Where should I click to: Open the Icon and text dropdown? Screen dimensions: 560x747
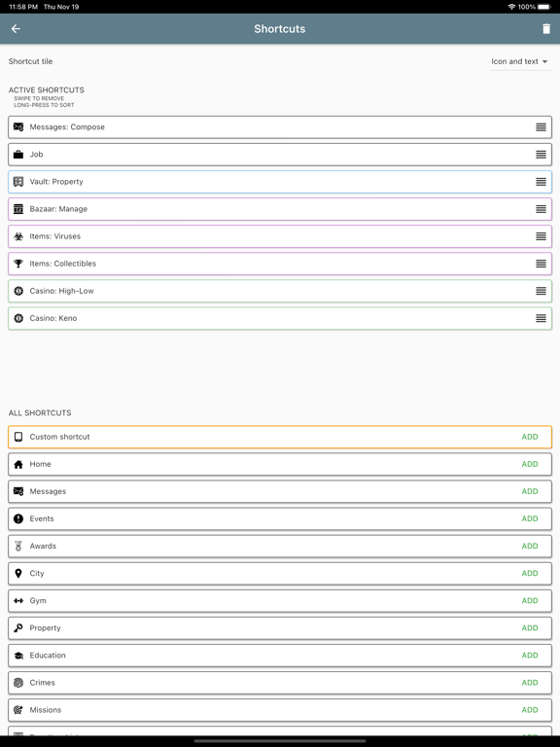click(519, 62)
